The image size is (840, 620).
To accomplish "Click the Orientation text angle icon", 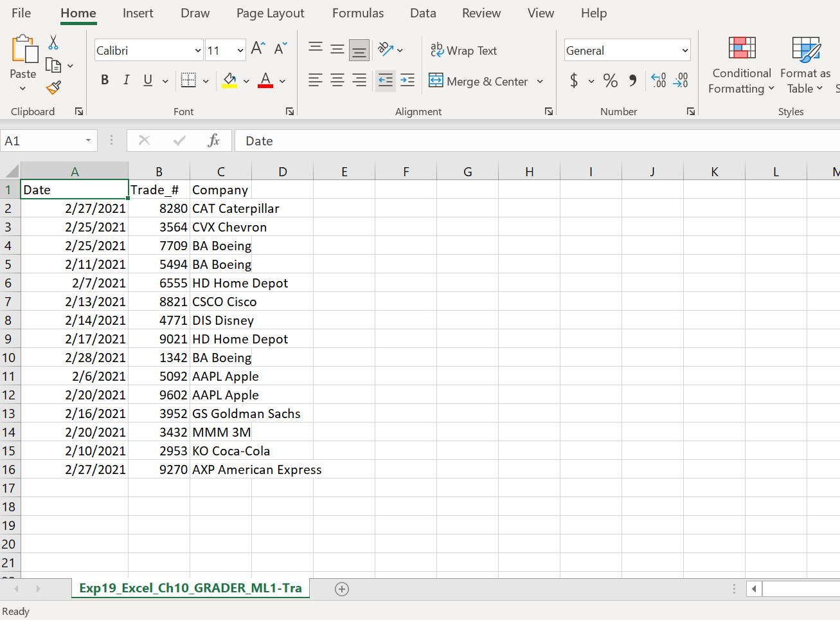I will (x=386, y=49).
